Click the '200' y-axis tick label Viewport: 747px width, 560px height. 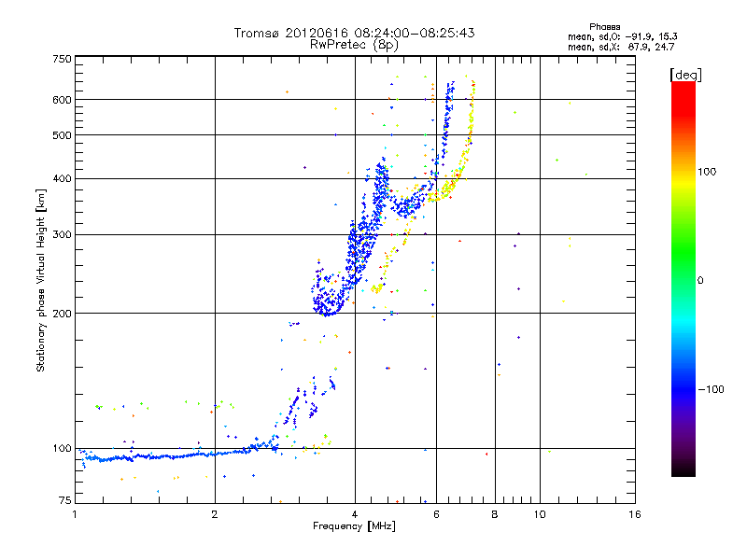coord(62,314)
